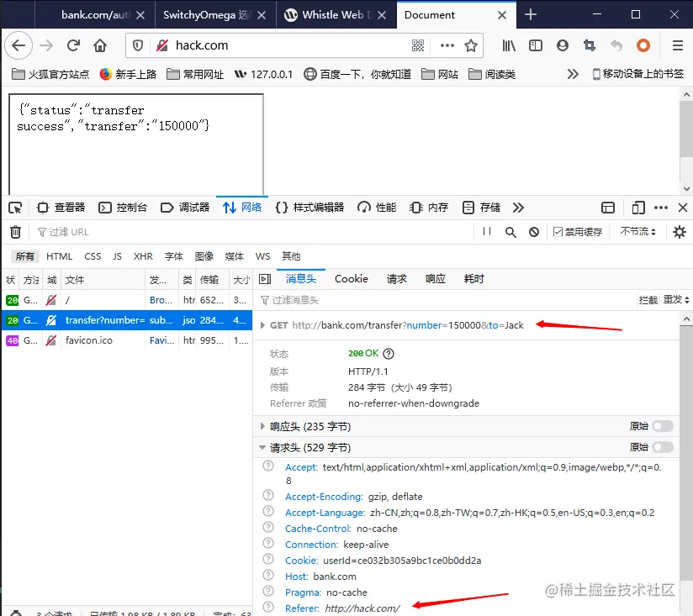This screenshot has height=616, width=693.
Task: Open the Response tab in request details
Action: click(436, 279)
